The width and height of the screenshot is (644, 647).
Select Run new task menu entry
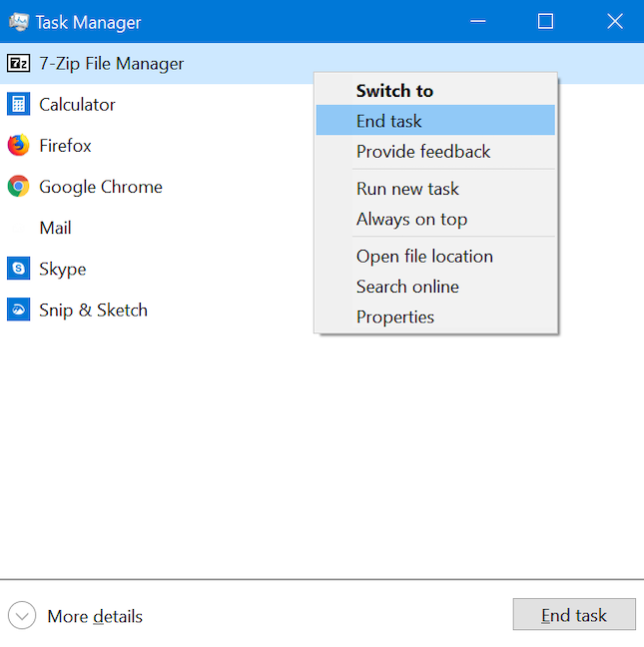[435, 189]
